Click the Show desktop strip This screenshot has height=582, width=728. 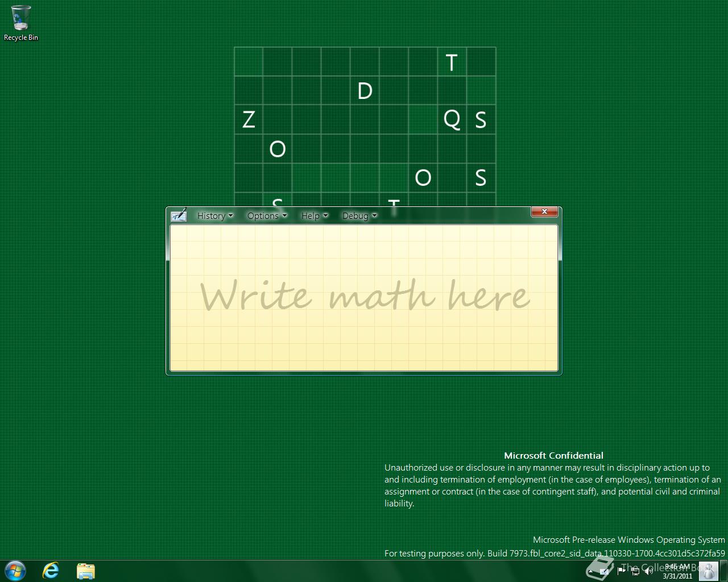[723, 571]
